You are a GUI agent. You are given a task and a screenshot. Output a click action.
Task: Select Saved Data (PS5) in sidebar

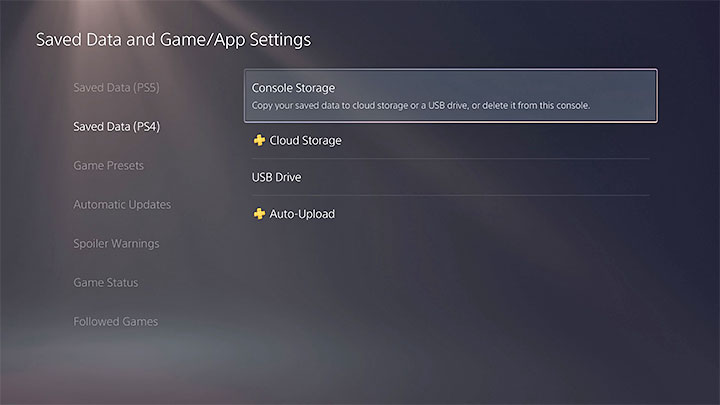click(x=116, y=87)
